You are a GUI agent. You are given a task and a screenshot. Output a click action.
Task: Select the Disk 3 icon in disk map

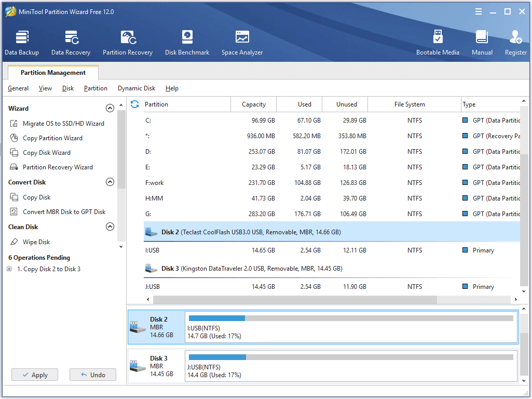(x=138, y=366)
